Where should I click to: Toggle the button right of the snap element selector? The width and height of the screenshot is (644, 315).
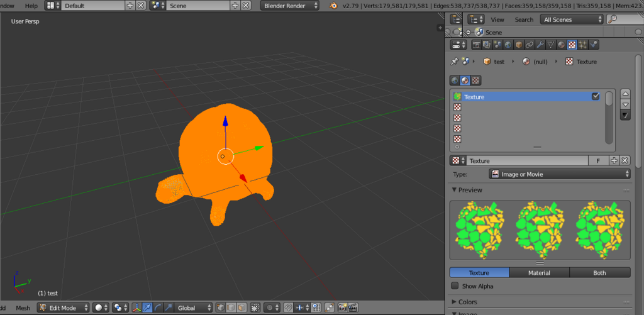click(316, 307)
